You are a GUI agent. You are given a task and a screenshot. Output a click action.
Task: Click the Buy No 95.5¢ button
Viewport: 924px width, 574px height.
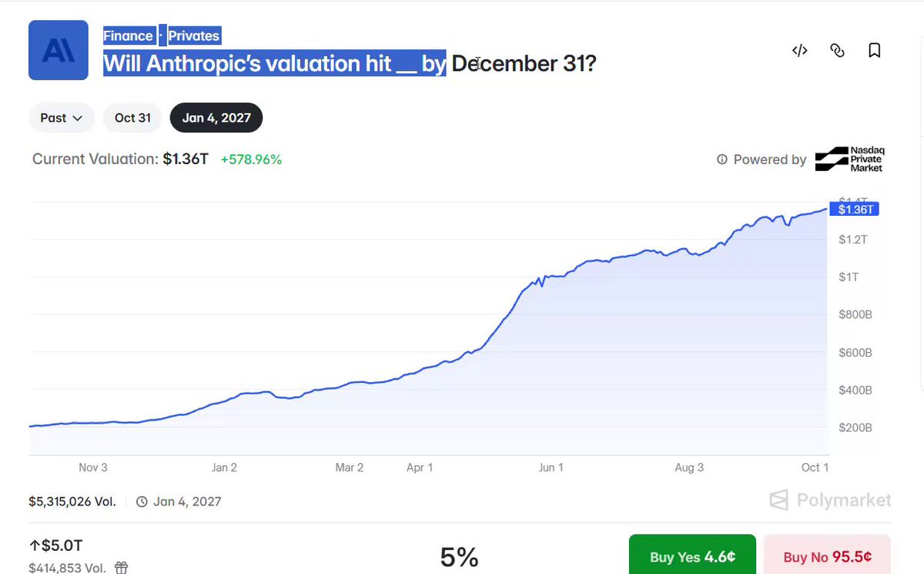[x=828, y=556]
